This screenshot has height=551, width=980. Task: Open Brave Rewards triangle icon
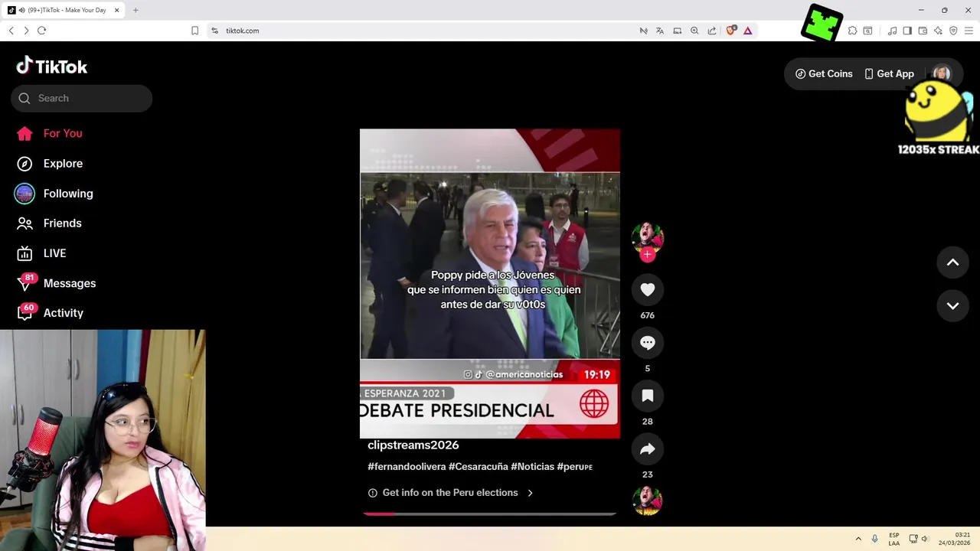coord(747,31)
